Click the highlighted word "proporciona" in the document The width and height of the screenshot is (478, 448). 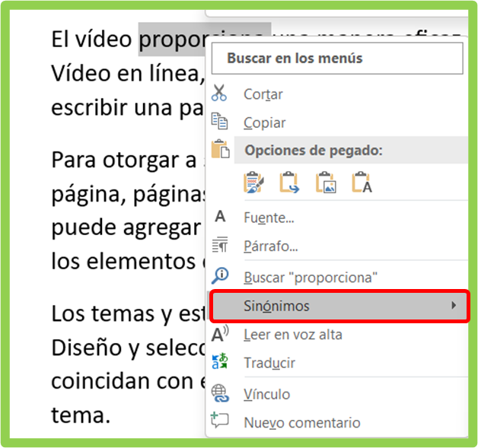[172, 40]
